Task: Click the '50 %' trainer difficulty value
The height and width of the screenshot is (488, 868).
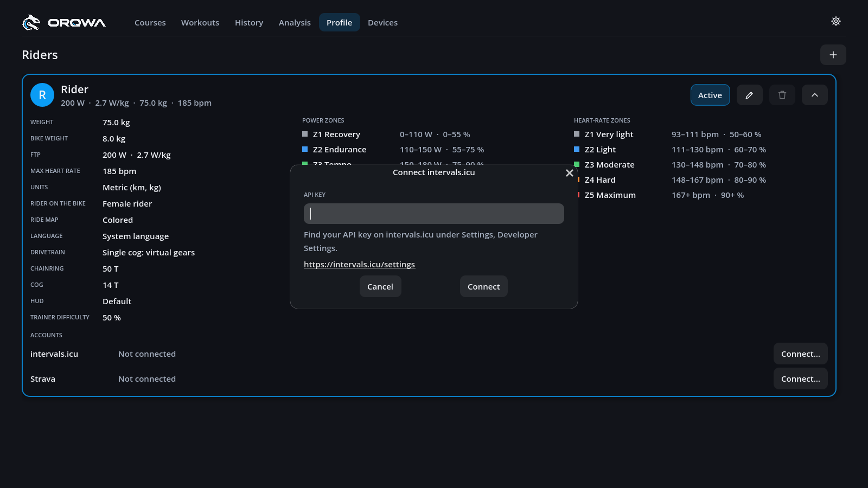Action: (112, 318)
